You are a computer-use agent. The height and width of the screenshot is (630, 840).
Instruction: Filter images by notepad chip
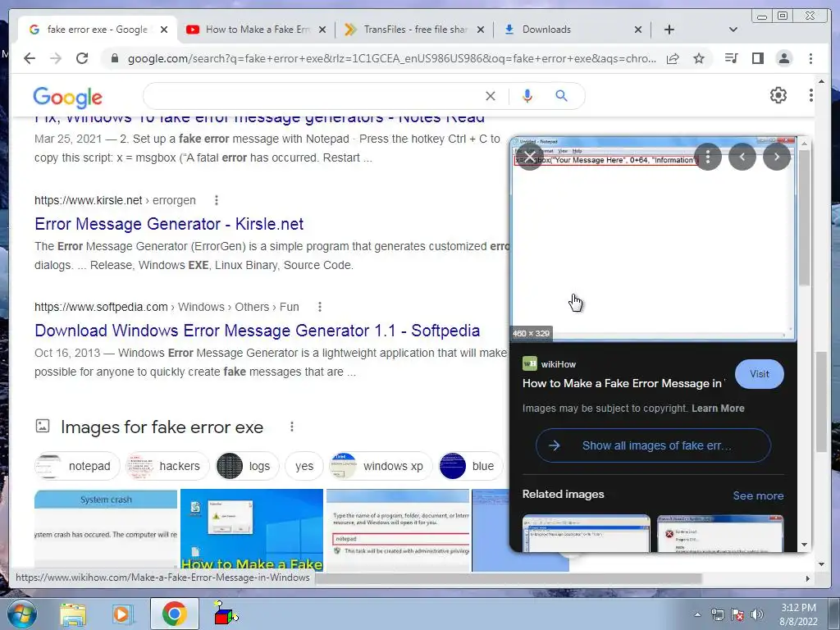pos(77,466)
